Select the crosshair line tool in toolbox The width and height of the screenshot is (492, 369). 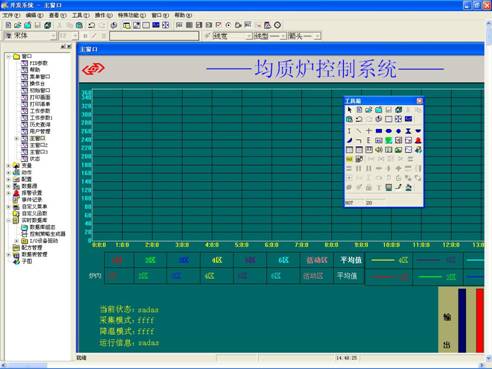tap(369, 131)
